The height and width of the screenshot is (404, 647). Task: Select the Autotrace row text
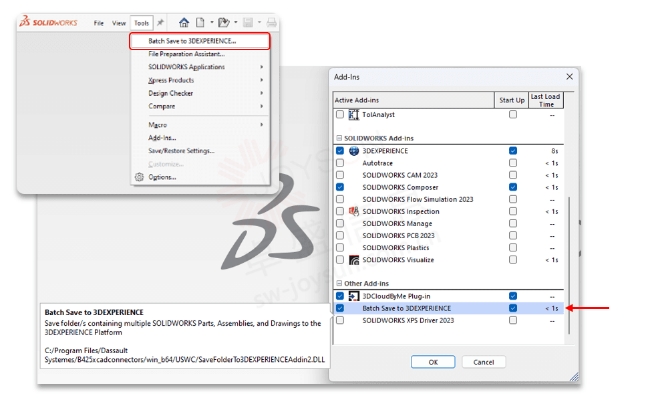pos(378,163)
